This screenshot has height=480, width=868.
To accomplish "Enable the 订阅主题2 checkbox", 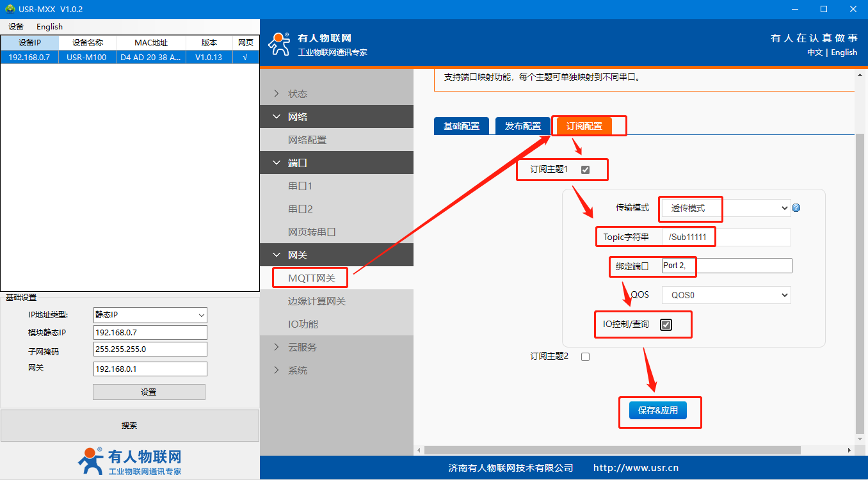I will 585,356.
